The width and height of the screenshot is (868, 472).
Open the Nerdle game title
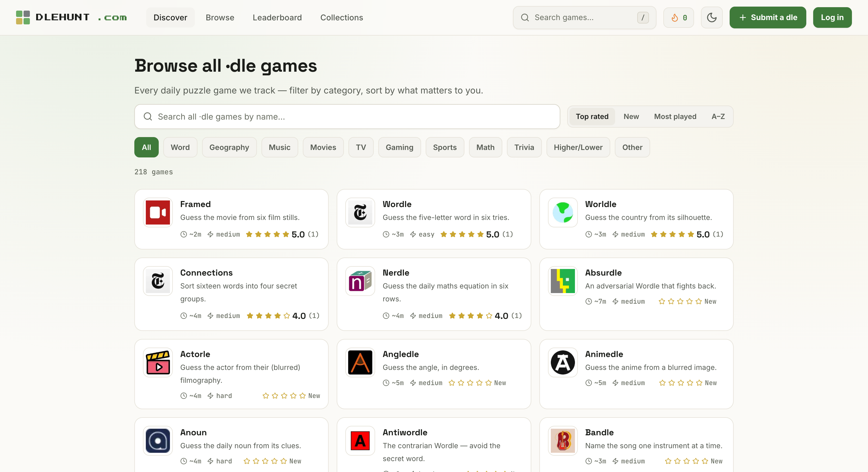[396, 272]
